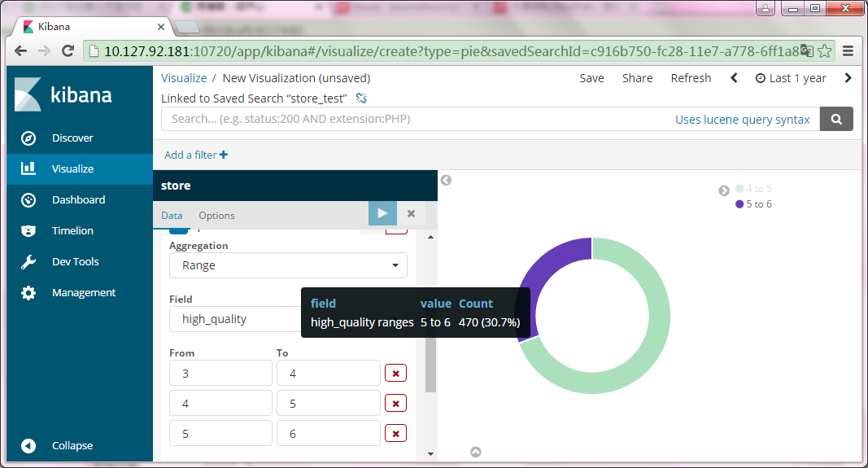Open Dev Tools
The height and width of the screenshot is (468, 868).
click(x=76, y=262)
